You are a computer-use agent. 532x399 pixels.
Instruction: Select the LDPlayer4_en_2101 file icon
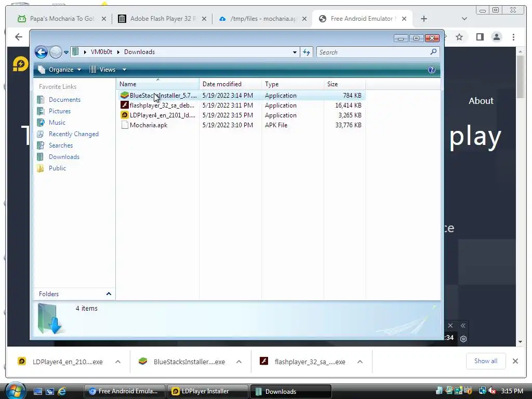(x=125, y=115)
